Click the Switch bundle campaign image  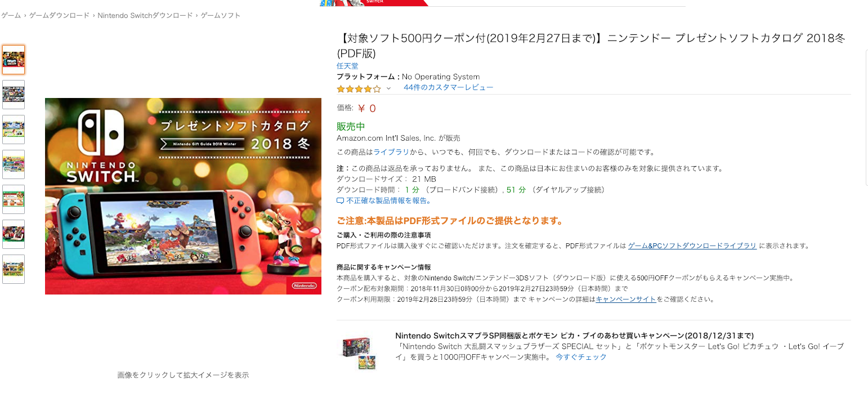(359, 353)
